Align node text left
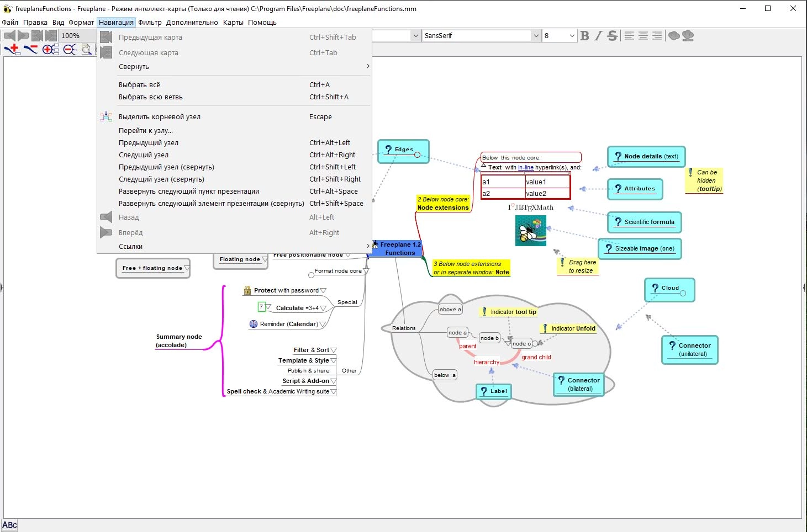The height and width of the screenshot is (532, 807). coord(629,36)
